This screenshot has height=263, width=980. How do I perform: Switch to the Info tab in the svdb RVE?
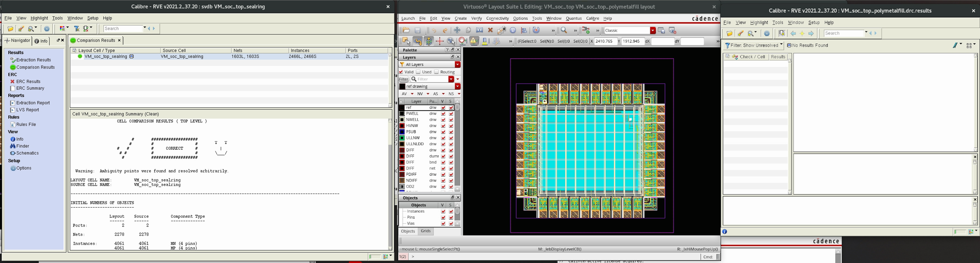(41, 41)
